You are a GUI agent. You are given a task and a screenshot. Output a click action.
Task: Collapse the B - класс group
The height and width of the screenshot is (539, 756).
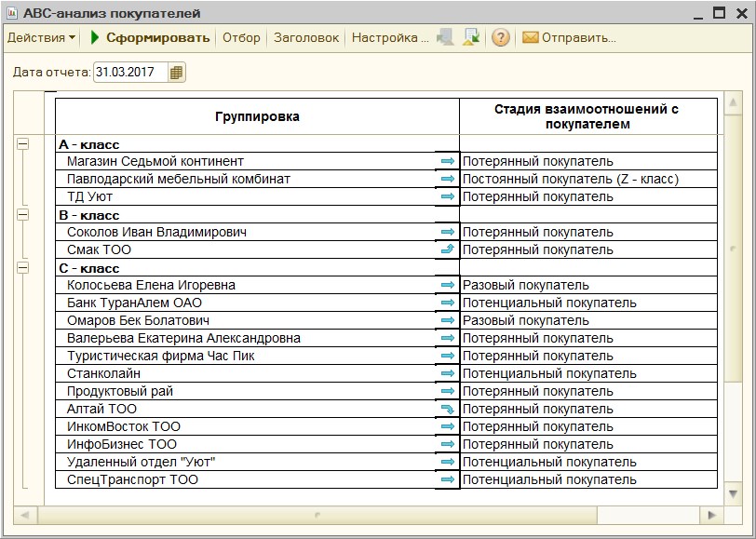click(23, 215)
